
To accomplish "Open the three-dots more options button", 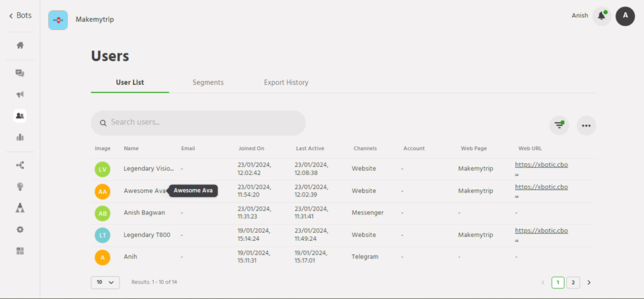I will (x=586, y=125).
